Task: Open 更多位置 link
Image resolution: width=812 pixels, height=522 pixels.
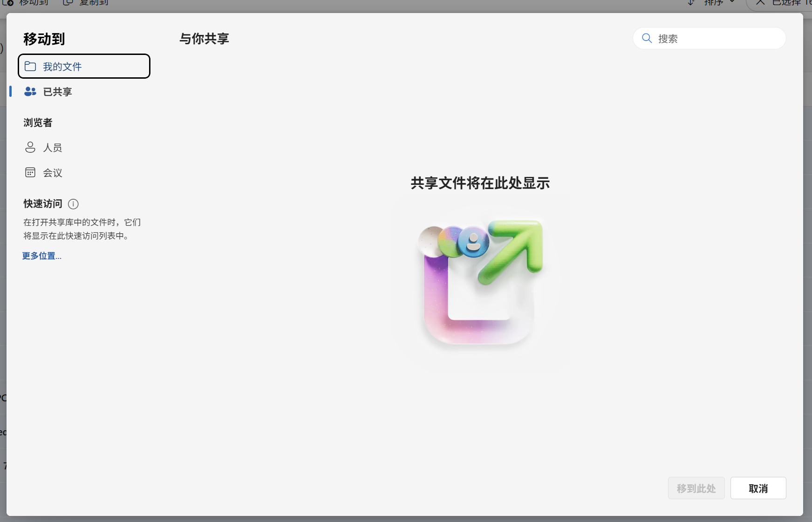Action: click(x=41, y=256)
